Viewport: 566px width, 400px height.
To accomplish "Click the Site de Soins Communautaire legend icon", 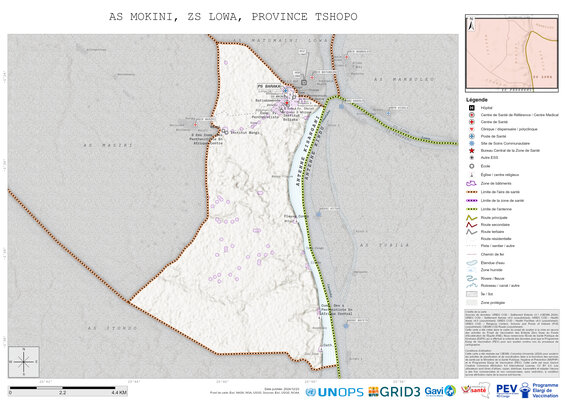I will [471, 143].
